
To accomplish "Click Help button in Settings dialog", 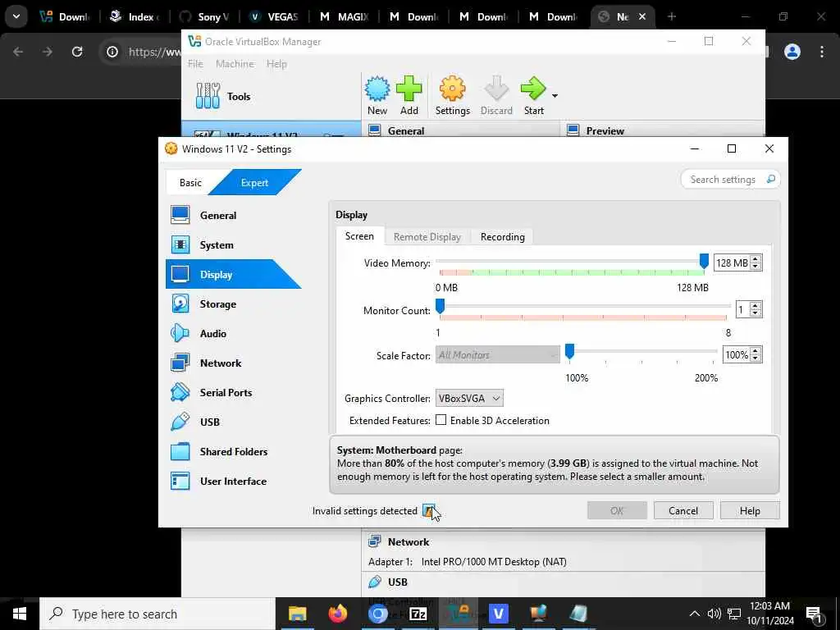I will [x=750, y=510].
